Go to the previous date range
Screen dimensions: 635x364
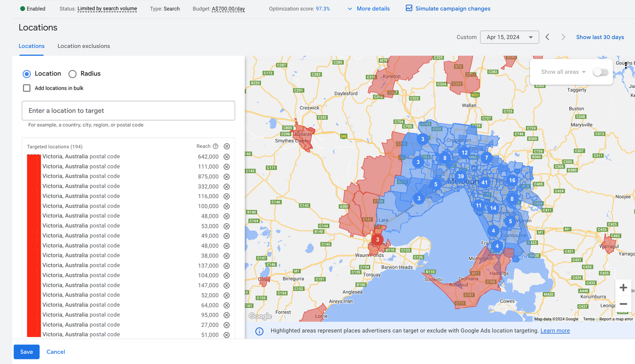tap(548, 37)
